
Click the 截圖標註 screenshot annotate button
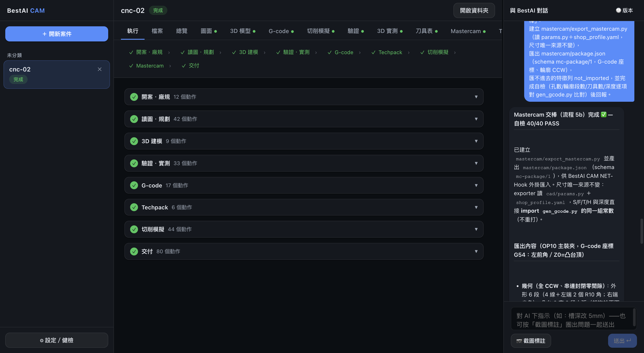(x=531, y=341)
